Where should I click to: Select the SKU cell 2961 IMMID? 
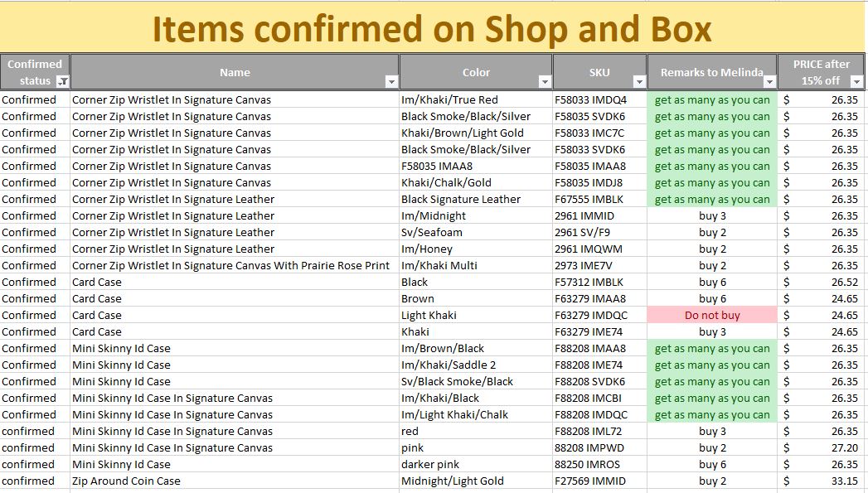pos(584,215)
